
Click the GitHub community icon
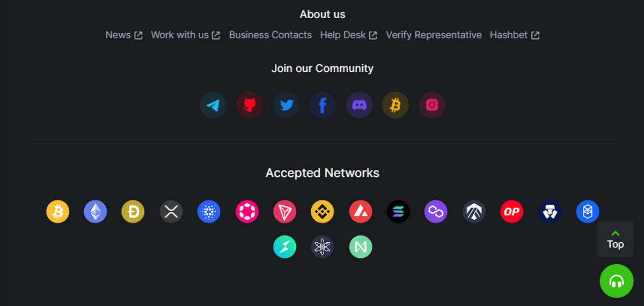point(250,105)
